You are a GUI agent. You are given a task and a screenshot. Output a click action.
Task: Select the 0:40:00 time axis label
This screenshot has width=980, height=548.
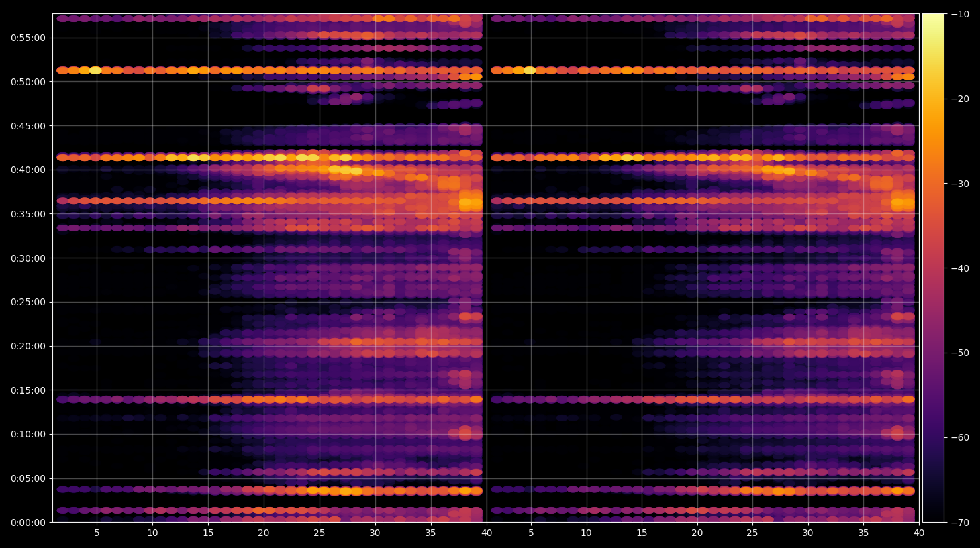(28, 170)
